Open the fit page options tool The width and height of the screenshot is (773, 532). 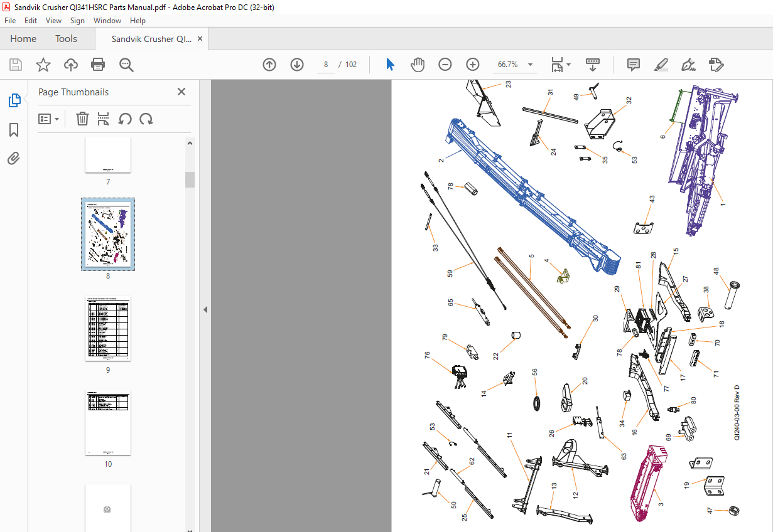[x=557, y=65]
